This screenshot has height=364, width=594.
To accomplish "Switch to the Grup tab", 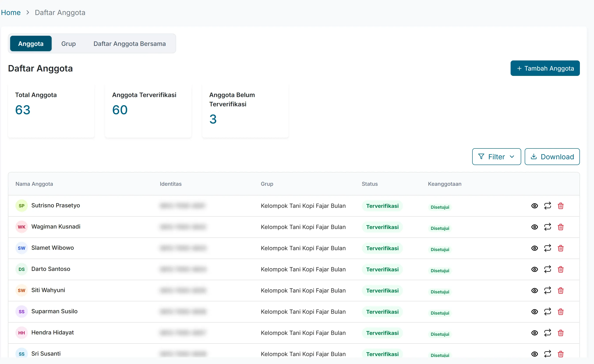I will (68, 44).
